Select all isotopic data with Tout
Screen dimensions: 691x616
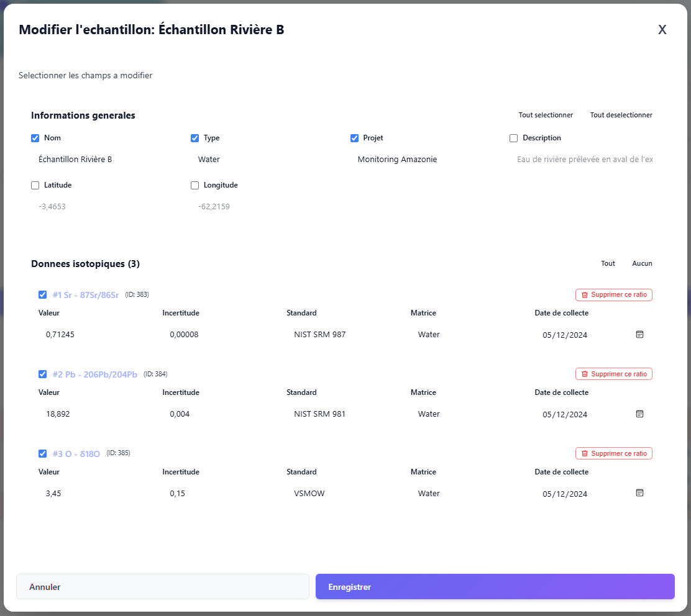608,263
